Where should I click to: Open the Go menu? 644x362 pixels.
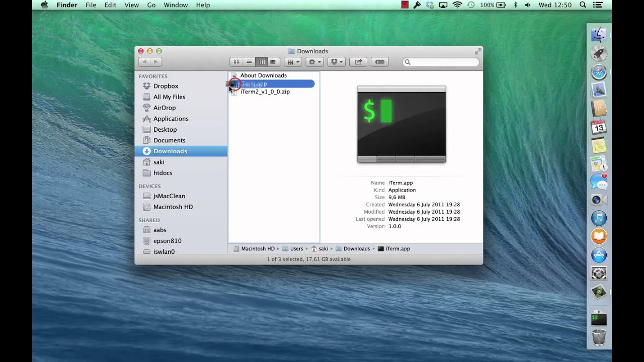click(x=151, y=5)
